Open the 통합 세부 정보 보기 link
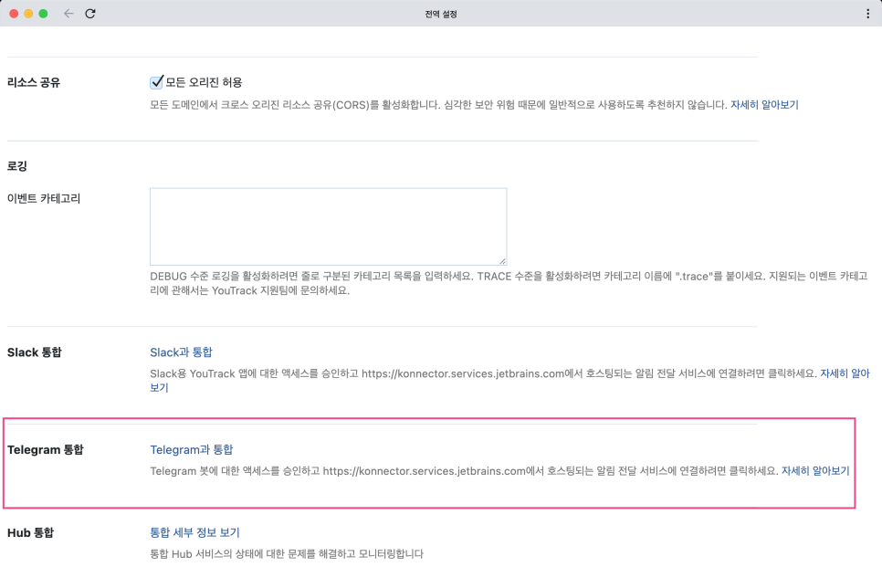The width and height of the screenshot is (882, 588). click(194, 532)
